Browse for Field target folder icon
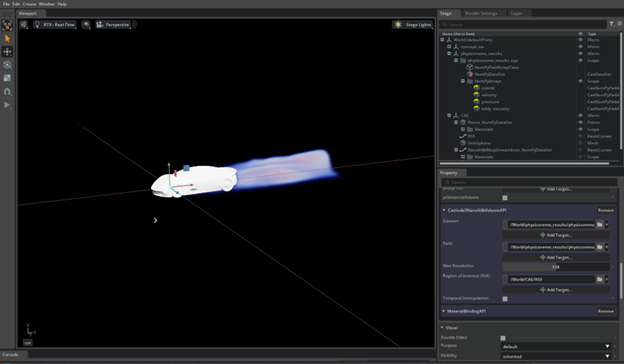The width and height of the screenshot is (624, 364). pos(599,247)
